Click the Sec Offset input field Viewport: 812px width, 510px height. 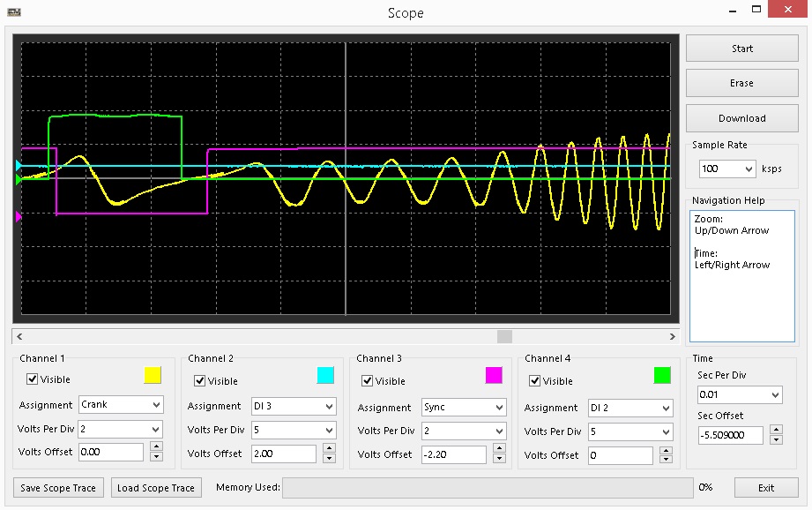(730, 435)
